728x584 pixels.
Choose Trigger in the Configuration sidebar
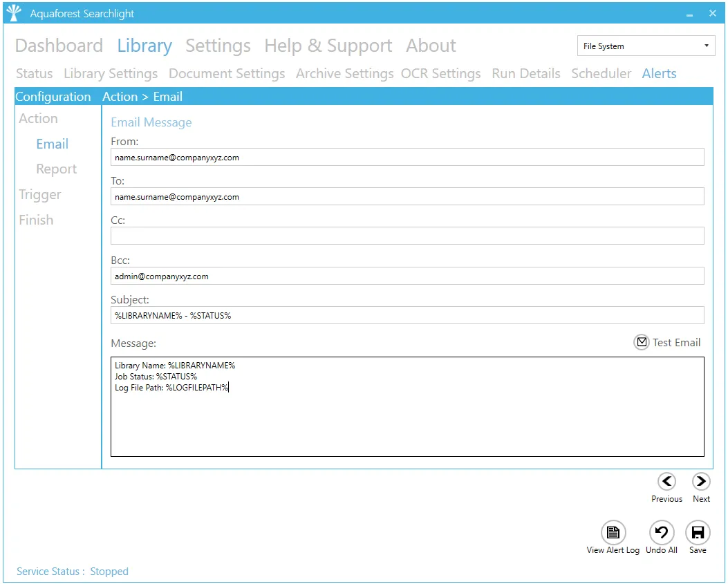[40, 195]
